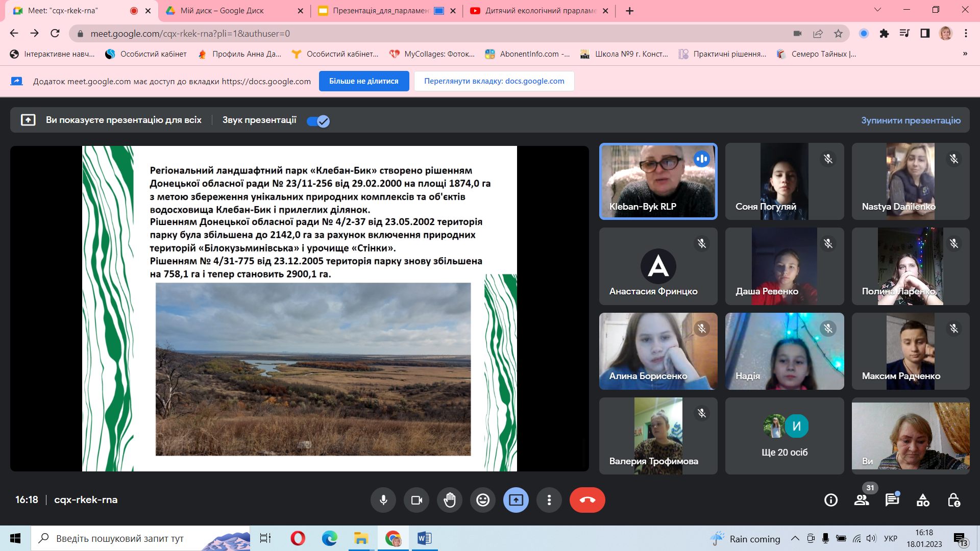Open Практичні рішення bookmark
Screen dimensions: 980x551
click(x=722, y=54)
